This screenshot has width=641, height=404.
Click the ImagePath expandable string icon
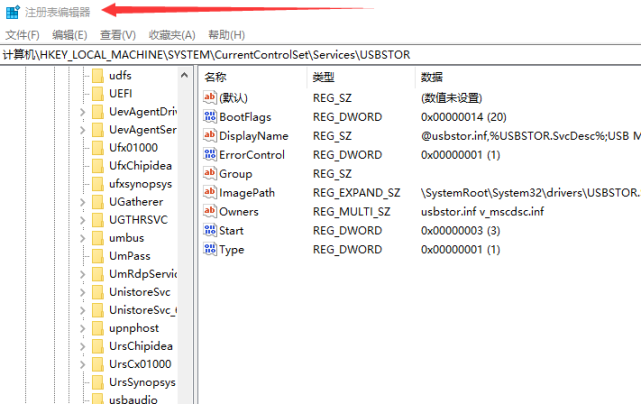pyautogui.click(x=210, y=193)
